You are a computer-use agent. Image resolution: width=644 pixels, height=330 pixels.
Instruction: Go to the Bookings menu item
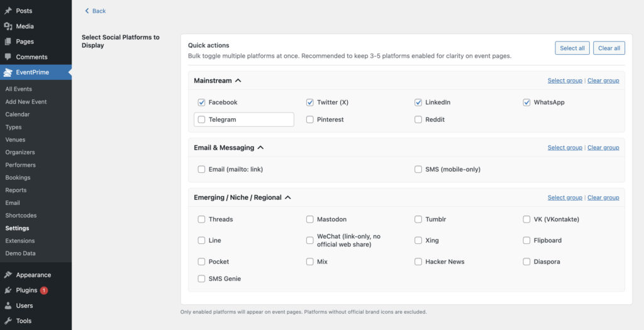point(18,177)
